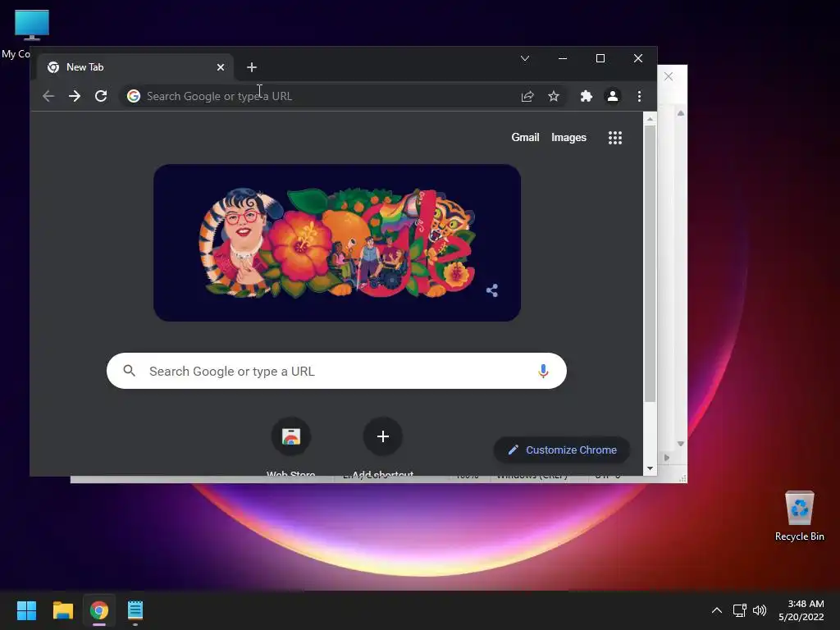Close the background Notepad window

pyautogui.click(x=669, y=76)
